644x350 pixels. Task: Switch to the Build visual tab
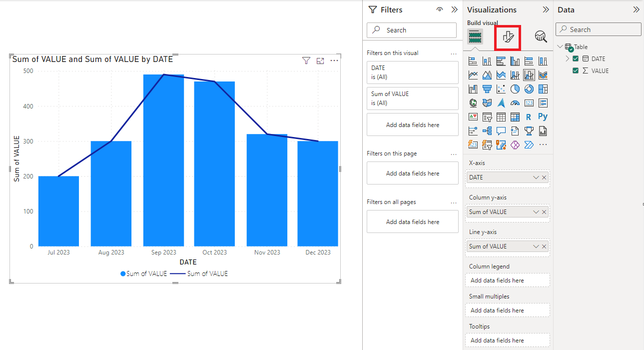click(475, 36)
